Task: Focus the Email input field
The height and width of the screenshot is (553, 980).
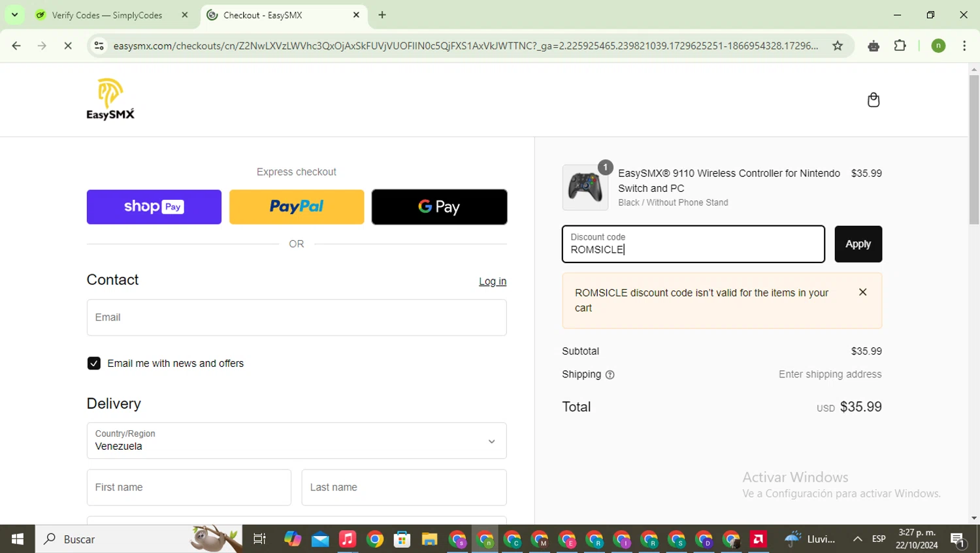Action: (297, 317)
